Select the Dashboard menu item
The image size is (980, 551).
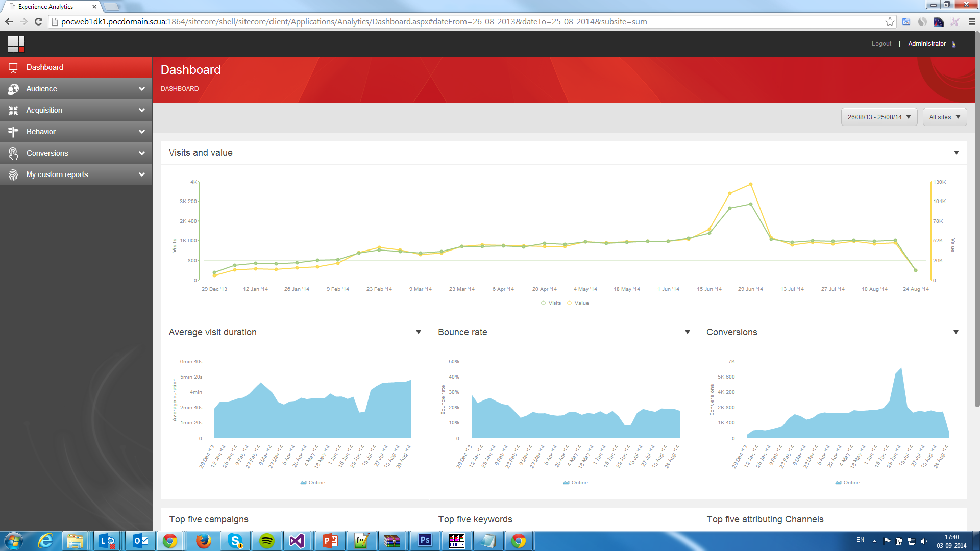click(45, 67)
